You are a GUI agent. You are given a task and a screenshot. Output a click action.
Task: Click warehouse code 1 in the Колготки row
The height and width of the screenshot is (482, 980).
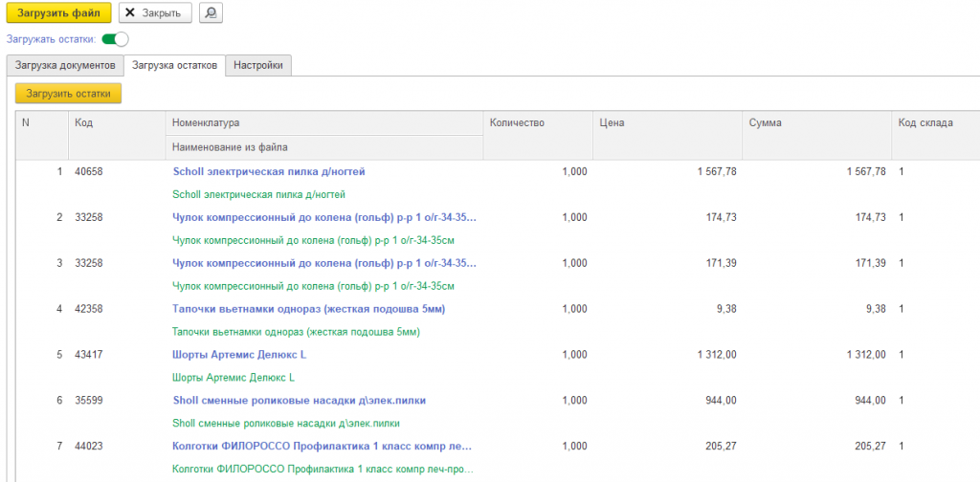[x=902, y=447]
